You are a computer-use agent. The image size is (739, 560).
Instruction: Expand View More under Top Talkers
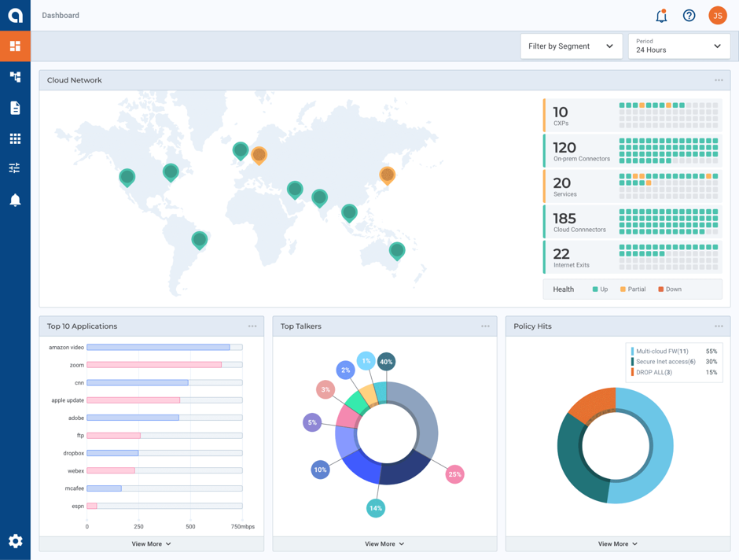[x=384, y=543]
